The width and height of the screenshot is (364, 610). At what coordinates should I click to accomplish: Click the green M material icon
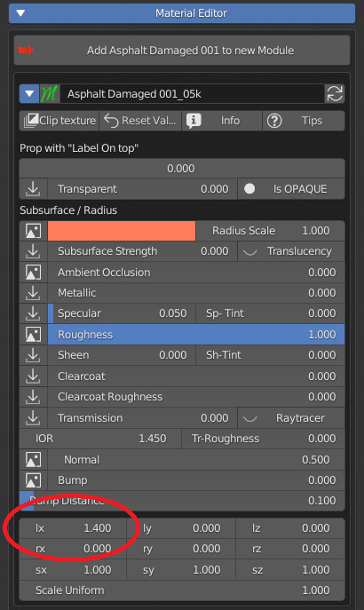point(50,94)
